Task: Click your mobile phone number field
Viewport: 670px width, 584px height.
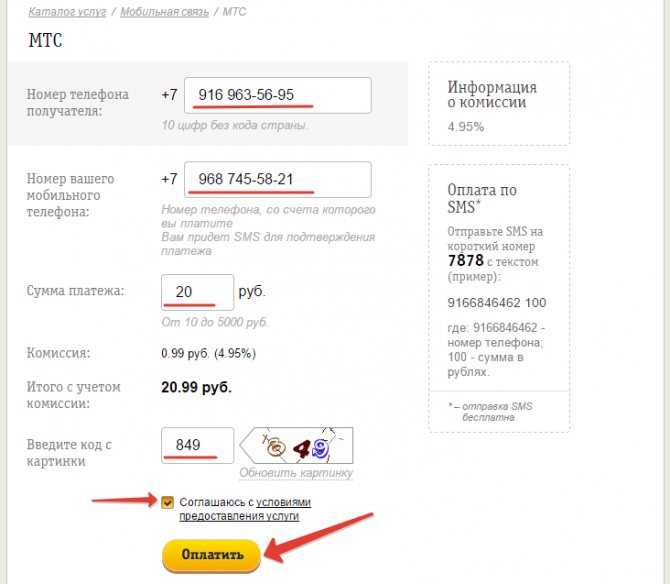Action: [278, 179]
